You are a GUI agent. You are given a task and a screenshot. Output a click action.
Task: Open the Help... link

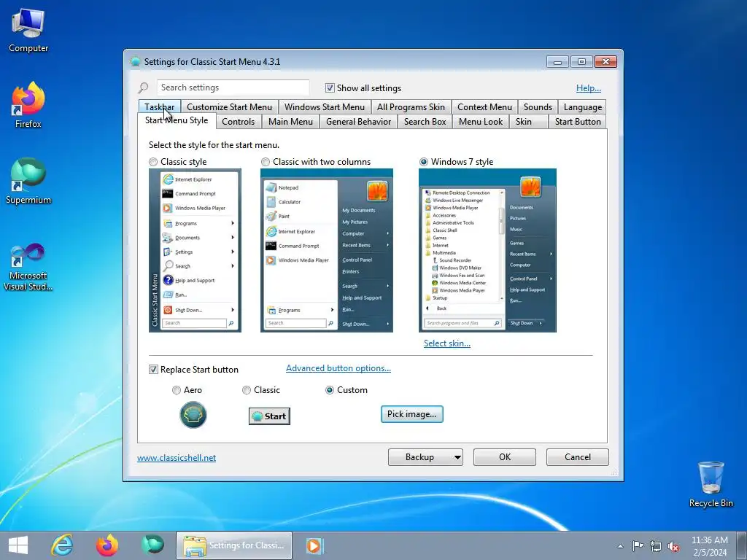point(589,88)
